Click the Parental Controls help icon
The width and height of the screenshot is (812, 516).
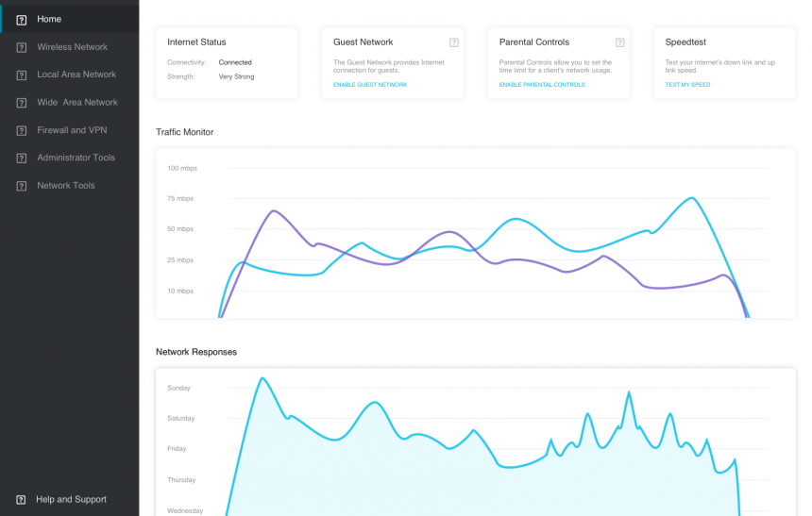[x=619, y=42]
